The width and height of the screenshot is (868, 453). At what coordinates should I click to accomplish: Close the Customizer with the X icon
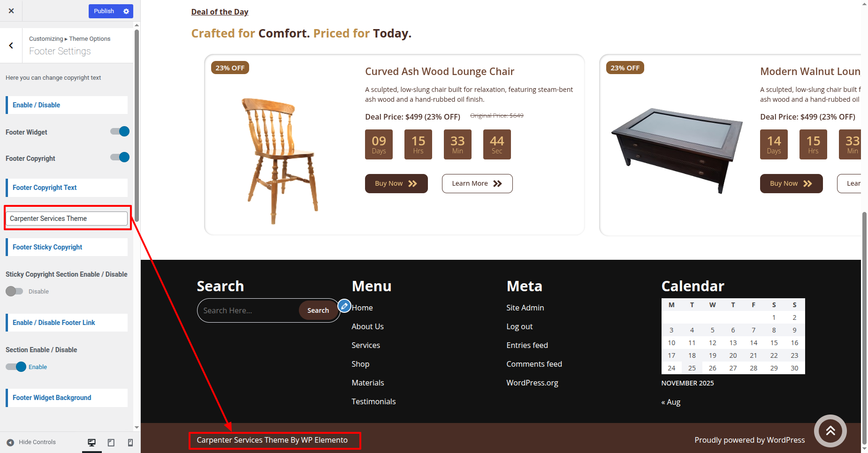coord(11,11)
